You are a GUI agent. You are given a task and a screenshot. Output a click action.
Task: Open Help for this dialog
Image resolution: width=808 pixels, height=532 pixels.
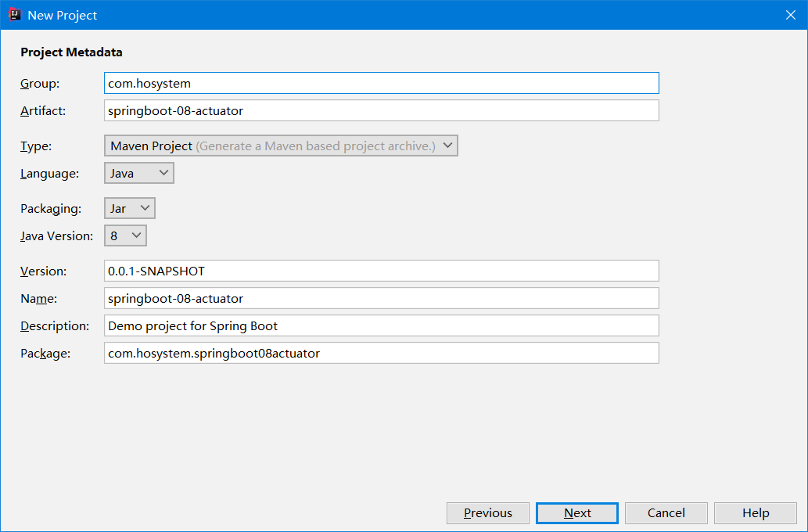[x=756, y=513]
